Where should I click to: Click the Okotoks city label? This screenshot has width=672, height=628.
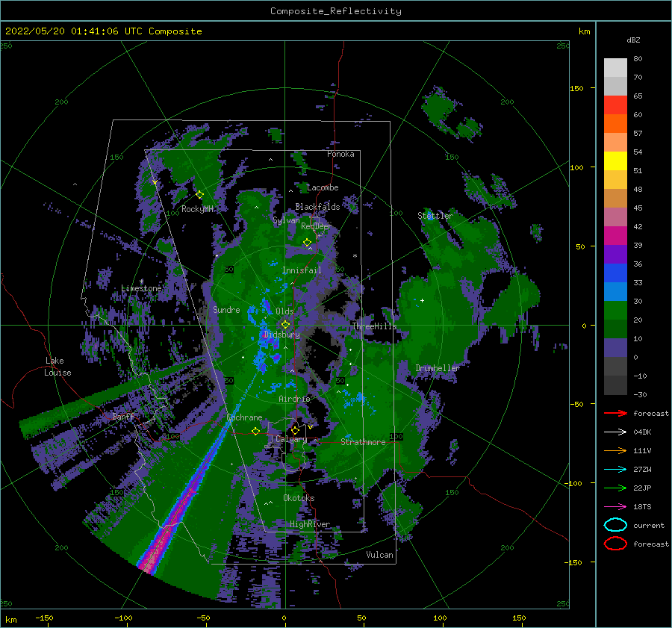tap(299, 497)
